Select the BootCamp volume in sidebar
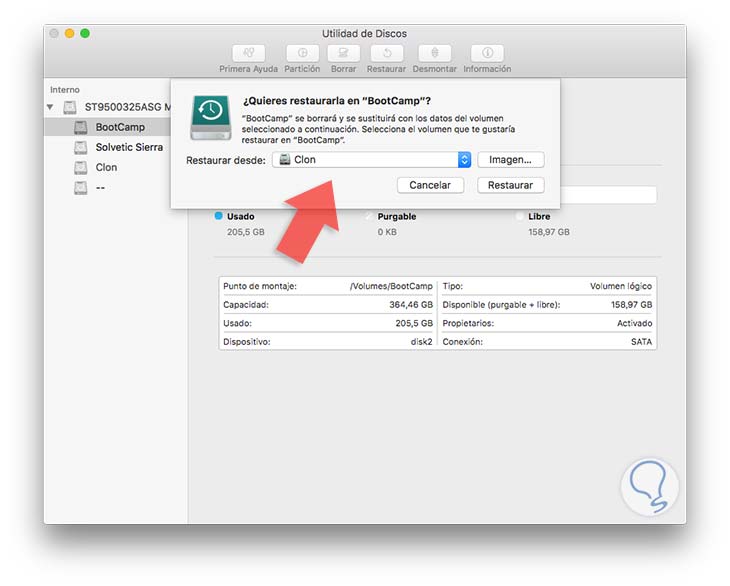 coord(108,127)
